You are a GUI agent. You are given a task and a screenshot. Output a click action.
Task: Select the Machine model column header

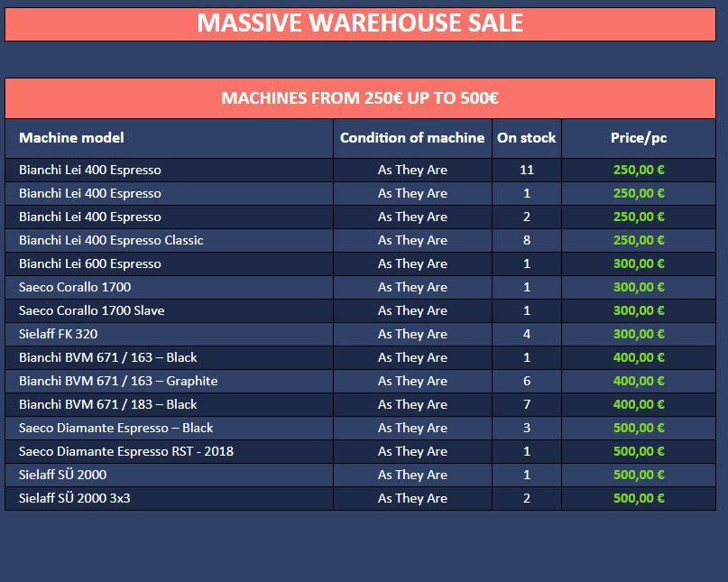pos(71,138)
